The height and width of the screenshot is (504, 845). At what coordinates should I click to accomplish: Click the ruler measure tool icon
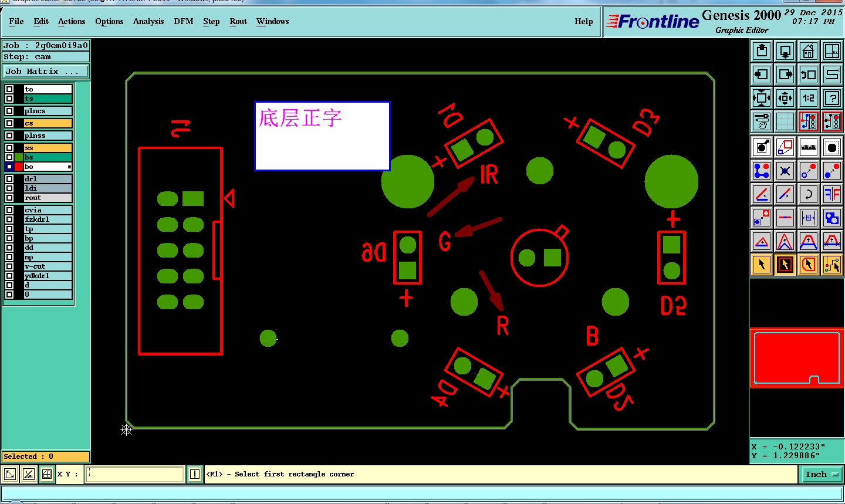[x=809, y=147]
